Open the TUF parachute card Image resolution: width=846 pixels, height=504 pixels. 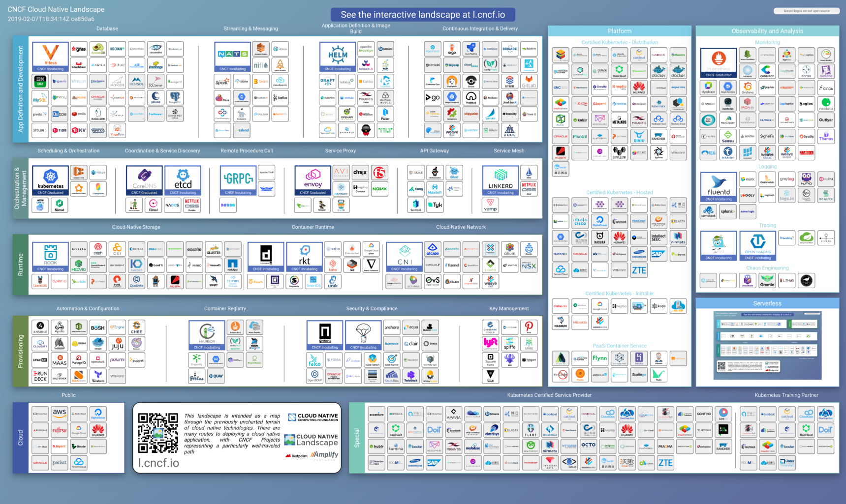click(x=364, y=335)
